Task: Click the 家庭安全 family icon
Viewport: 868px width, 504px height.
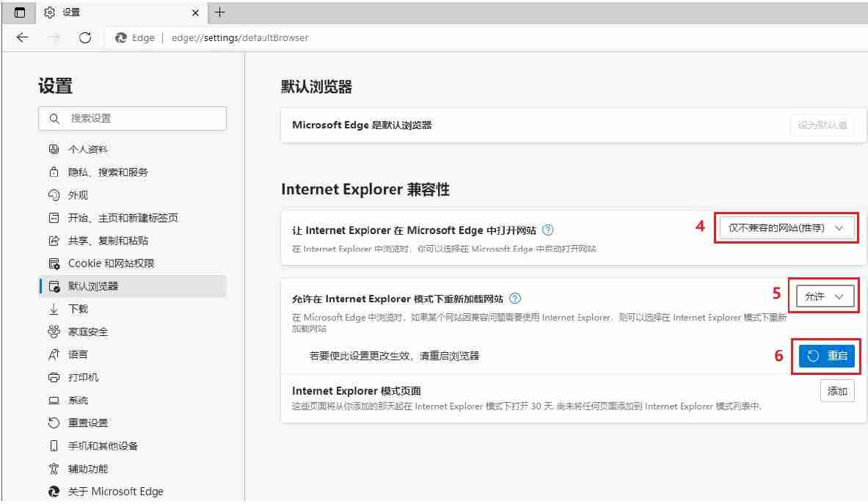Action: pyautogui.click(x=54, y=332)
